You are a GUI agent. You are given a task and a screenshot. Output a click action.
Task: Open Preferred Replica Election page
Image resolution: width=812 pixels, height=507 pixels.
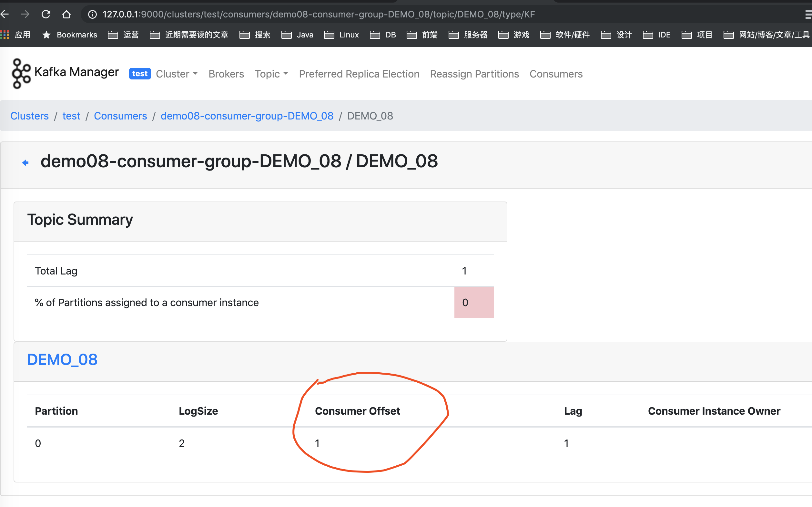pos(359,74)
